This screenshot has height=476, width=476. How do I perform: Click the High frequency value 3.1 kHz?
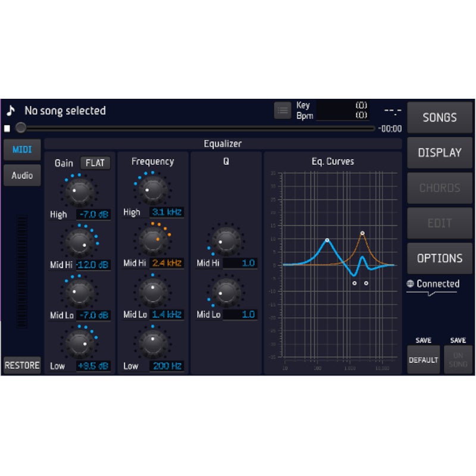pyautogui.click(x=167, y=212)
